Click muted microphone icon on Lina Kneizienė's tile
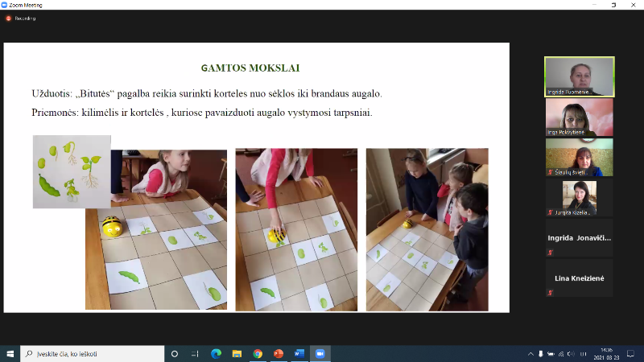 (550, 293)
